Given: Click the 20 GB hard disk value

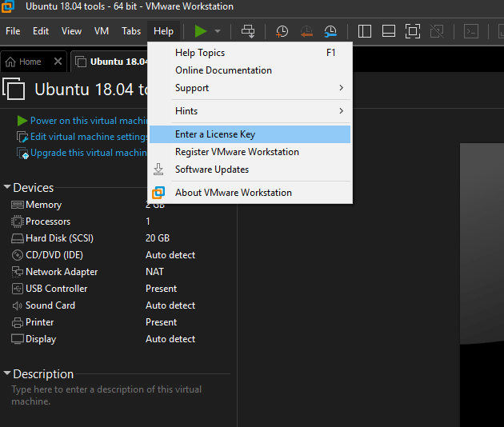Looking at the screenshot, I should (158, 238).
